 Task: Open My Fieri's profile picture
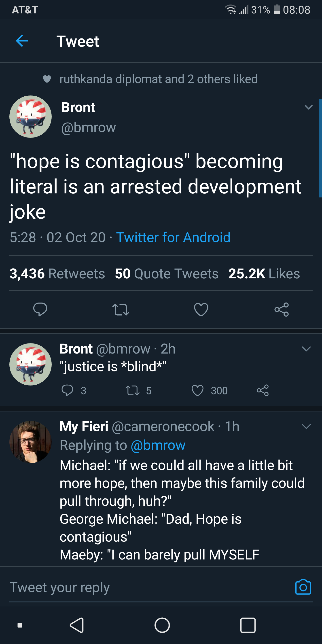point(30,442)
